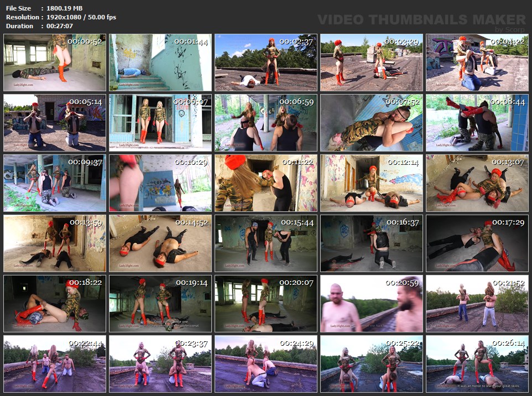Select the thumbnail at 00:05:14
Viewport: 532px width, 396px height.
[54, 123]
